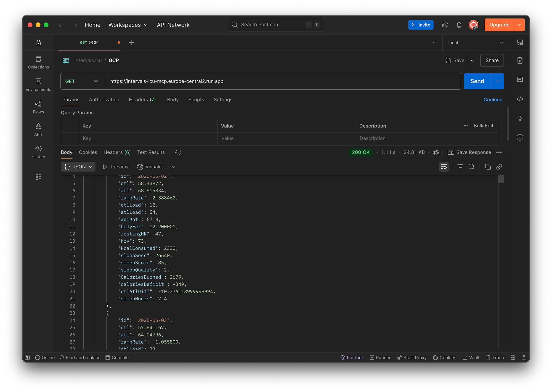Open the Runner

(380, 357)
